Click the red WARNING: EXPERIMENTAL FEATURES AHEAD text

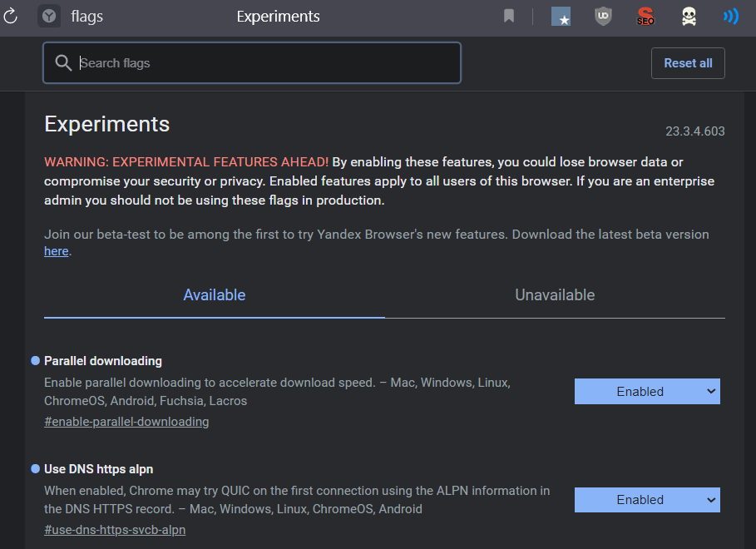point(186,162)
